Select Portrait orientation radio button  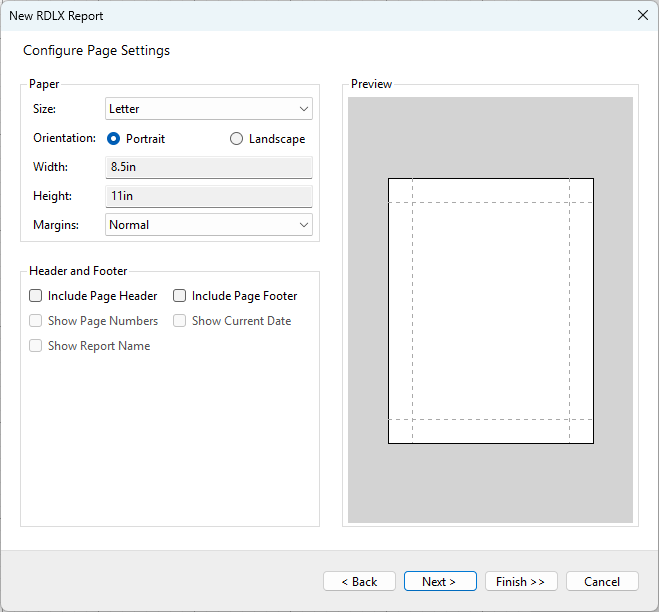click(113, 139)
